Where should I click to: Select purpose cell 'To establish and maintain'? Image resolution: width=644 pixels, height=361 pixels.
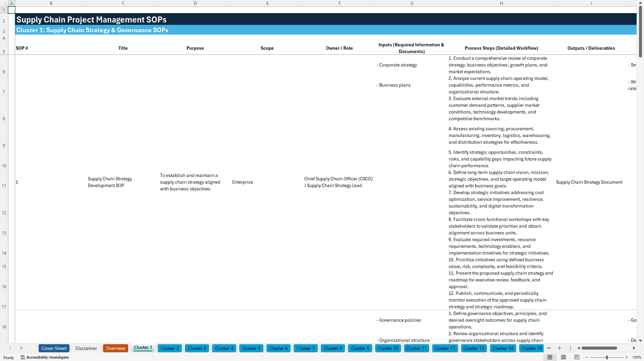click(x=195, y=182)
